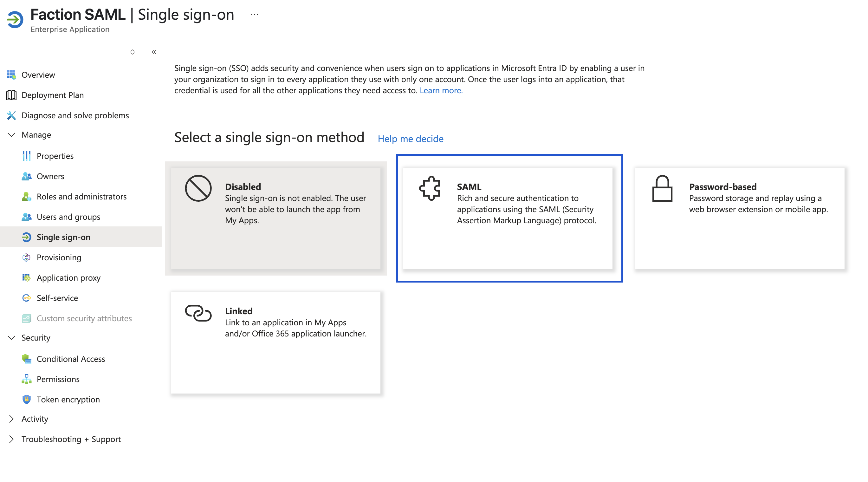Click the Conditional Access shield icon

[x=26, y=359]
